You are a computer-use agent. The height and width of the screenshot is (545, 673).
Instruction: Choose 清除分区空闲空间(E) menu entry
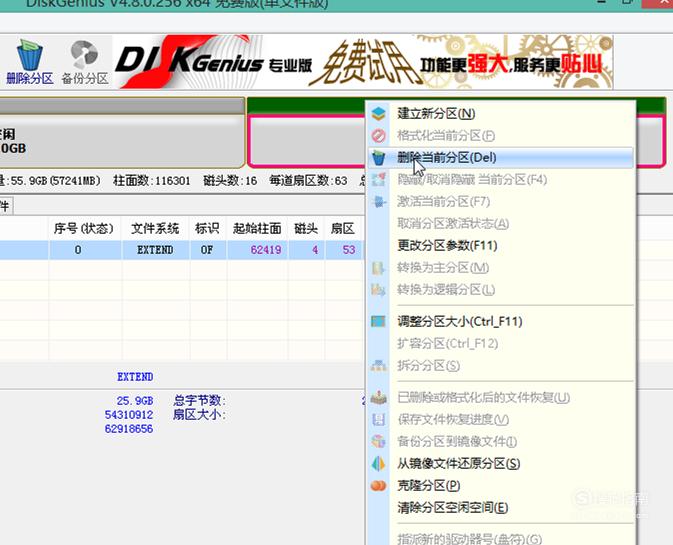pyautogui.click(x=452, y=508)
